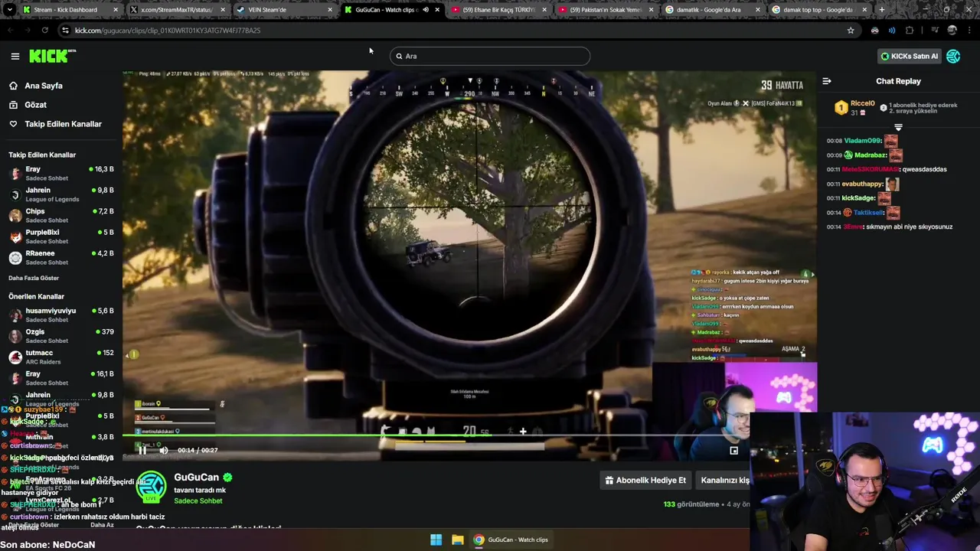The image size is (980, 551).
Task: Open GuGuCan channel name link
Action: 196,477
